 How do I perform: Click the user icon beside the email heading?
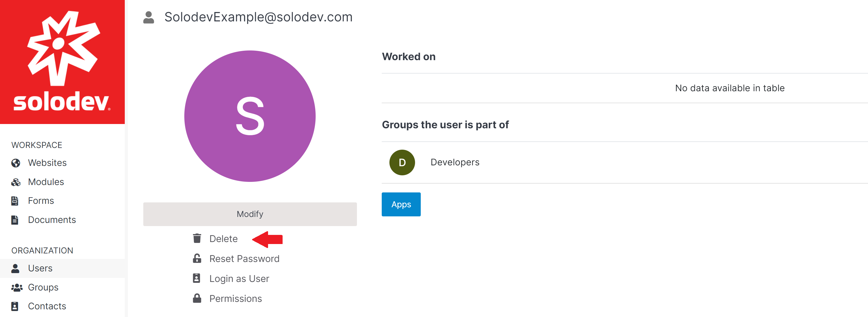[x=149, y=17]
